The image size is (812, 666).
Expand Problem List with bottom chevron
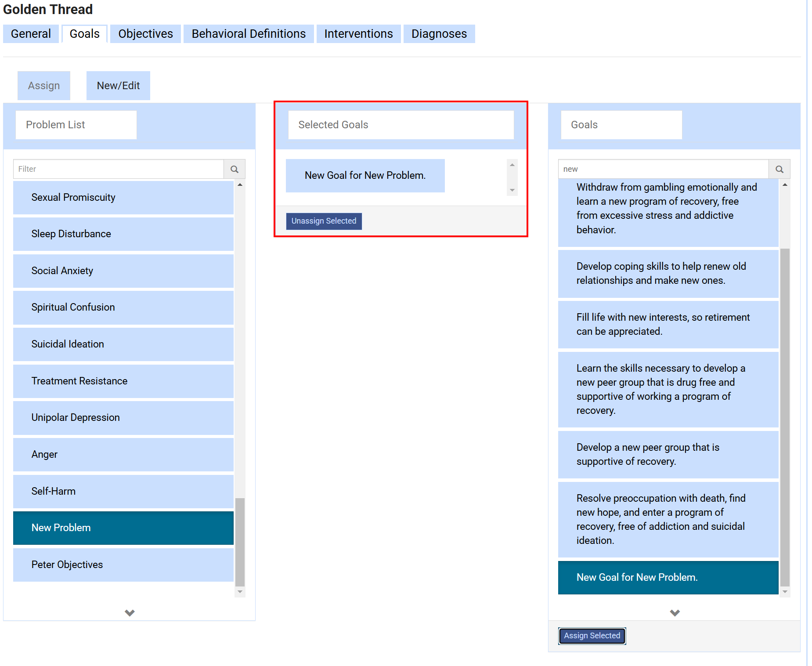pos(130,612)
